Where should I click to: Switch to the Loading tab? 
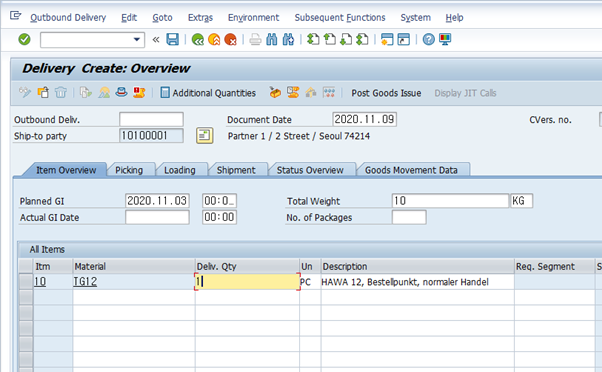click(x=180, y=170)
